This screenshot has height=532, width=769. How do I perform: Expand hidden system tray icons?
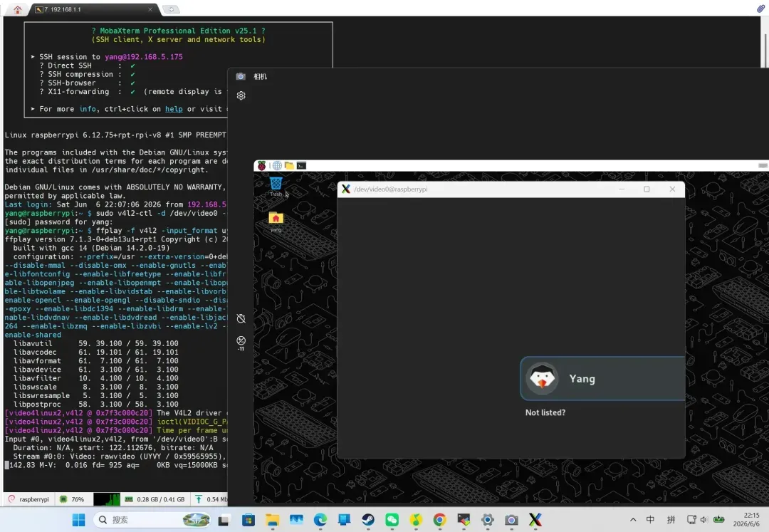(633, 520)
